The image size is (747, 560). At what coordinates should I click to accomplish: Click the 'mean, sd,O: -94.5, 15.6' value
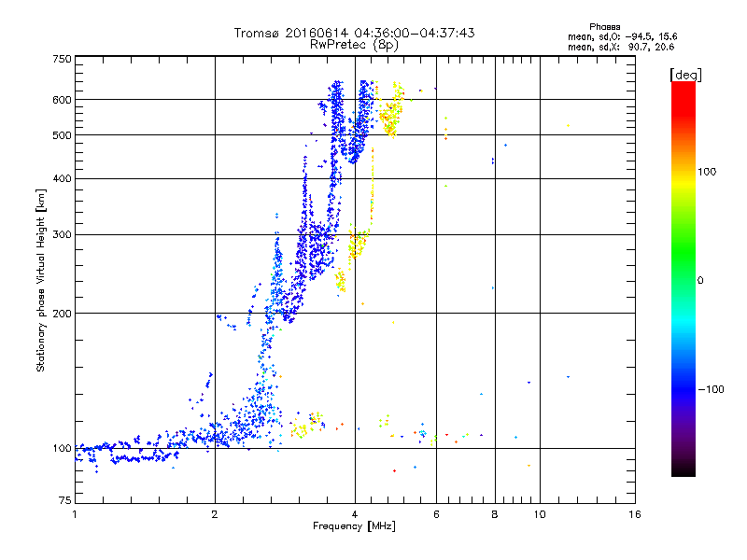[622, 36]
